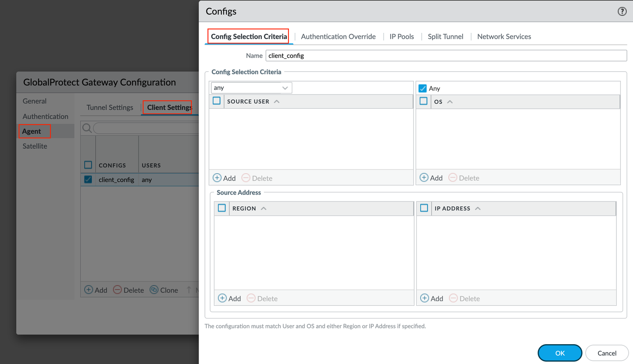Add an OS to the criteria list
This screenshot has height=364, width=633.
coord(431,178)
